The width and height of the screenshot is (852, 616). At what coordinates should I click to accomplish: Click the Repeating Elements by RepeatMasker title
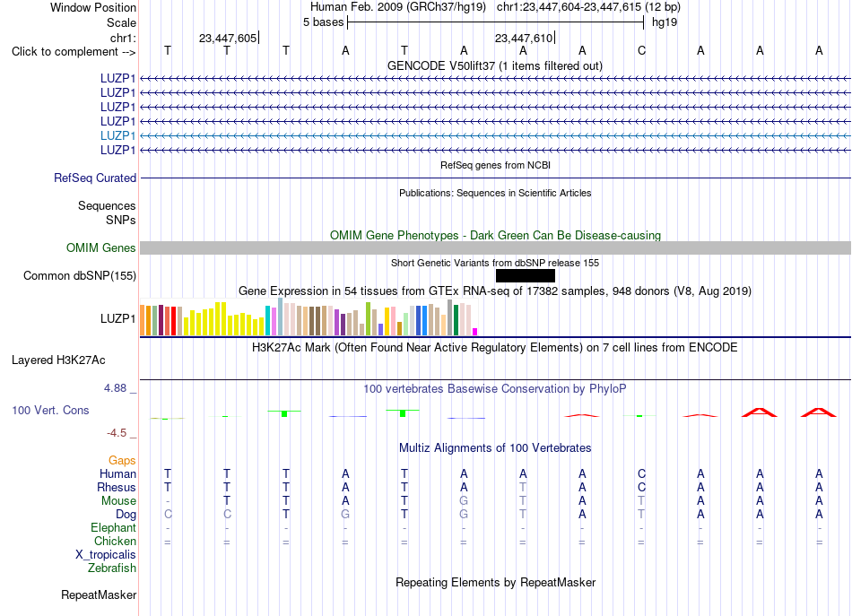[x=495, y=582]
